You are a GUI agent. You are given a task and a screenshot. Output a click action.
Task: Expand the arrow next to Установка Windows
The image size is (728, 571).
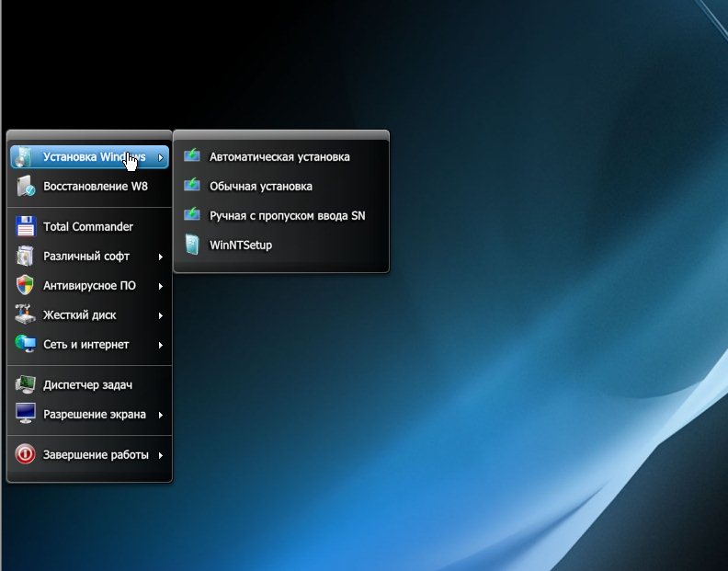(x=161, y=157)
